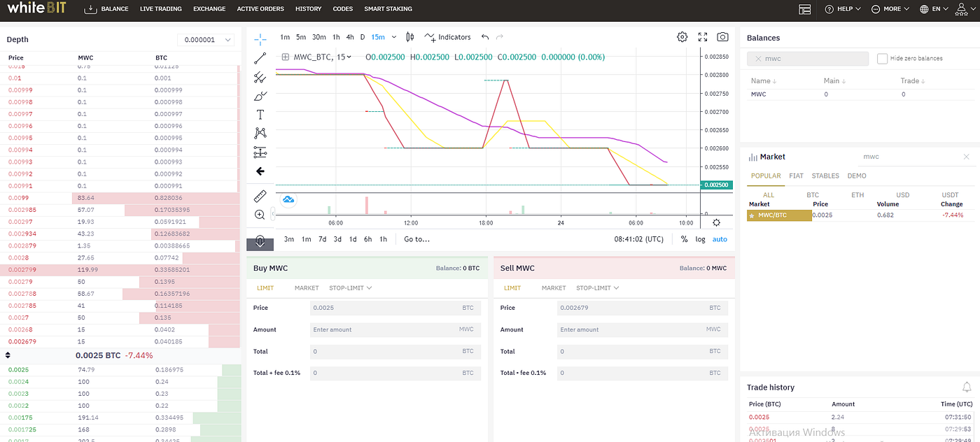
Task: Take a chart snapshot with camera icon
Action: pyautogui.click(x=723, y=37)
